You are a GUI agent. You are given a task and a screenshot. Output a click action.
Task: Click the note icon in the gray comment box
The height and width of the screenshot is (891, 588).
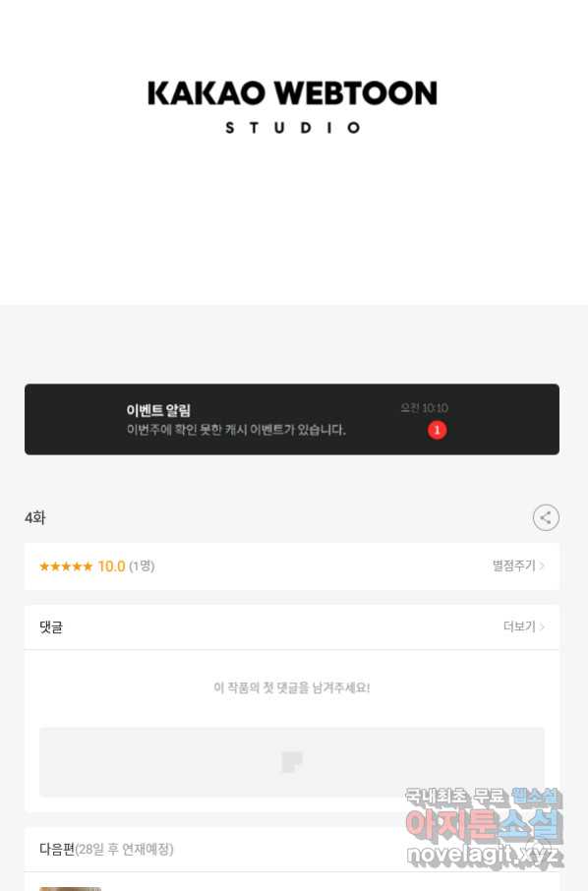point(292,762)
